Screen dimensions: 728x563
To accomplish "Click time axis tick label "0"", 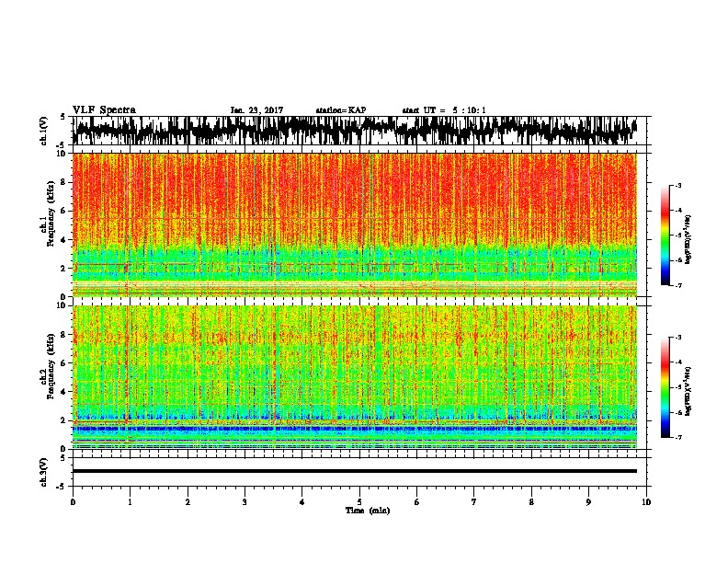I will (73, 501).
